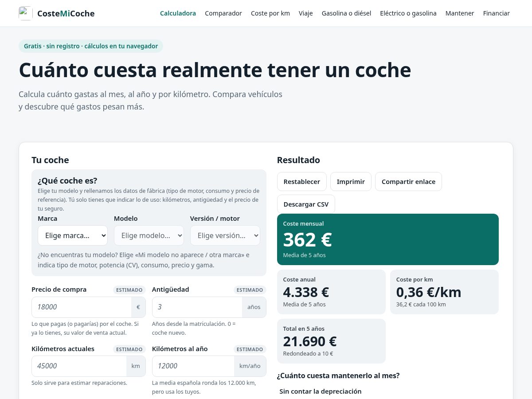Open the CosteMiCoche home link

(x=57, y=13)
